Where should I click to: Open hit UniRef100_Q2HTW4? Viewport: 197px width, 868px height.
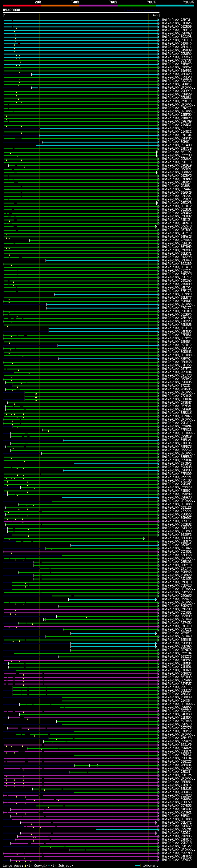tap(177, 20)
